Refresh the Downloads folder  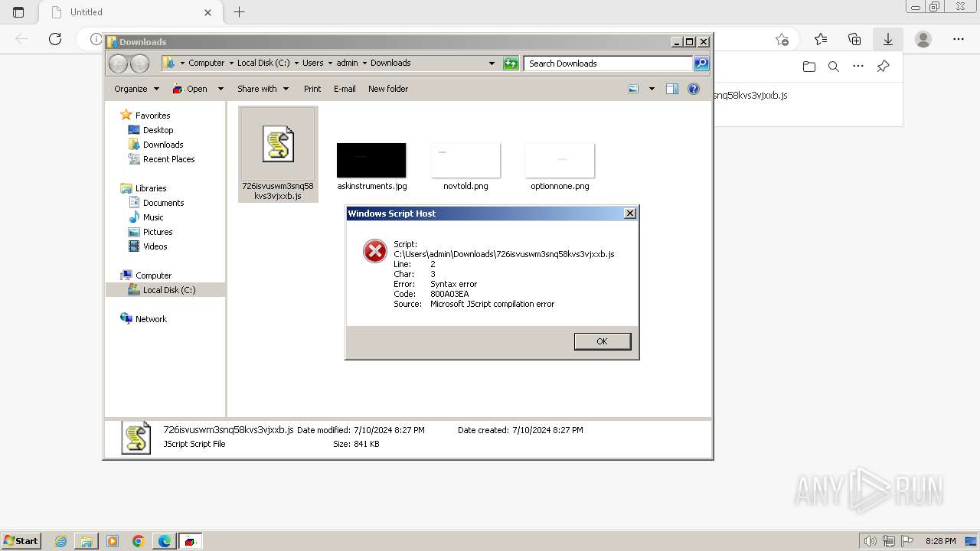pos(511,64)
